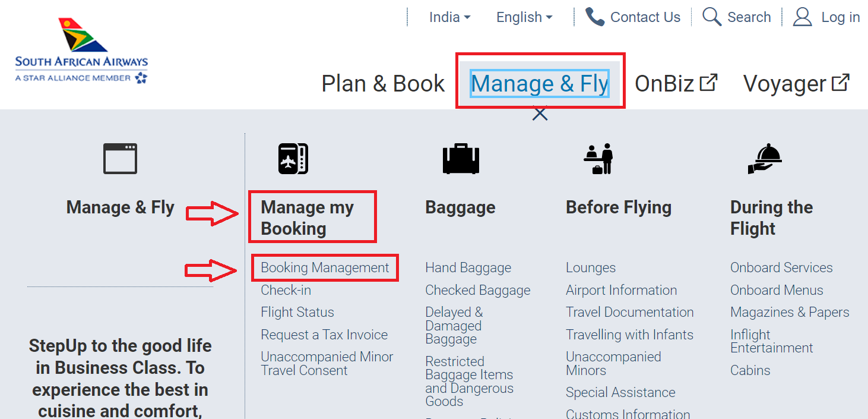Open the Plan & Book menu
The height and width of the screenshot is (419, 868).
coord(383,84)
